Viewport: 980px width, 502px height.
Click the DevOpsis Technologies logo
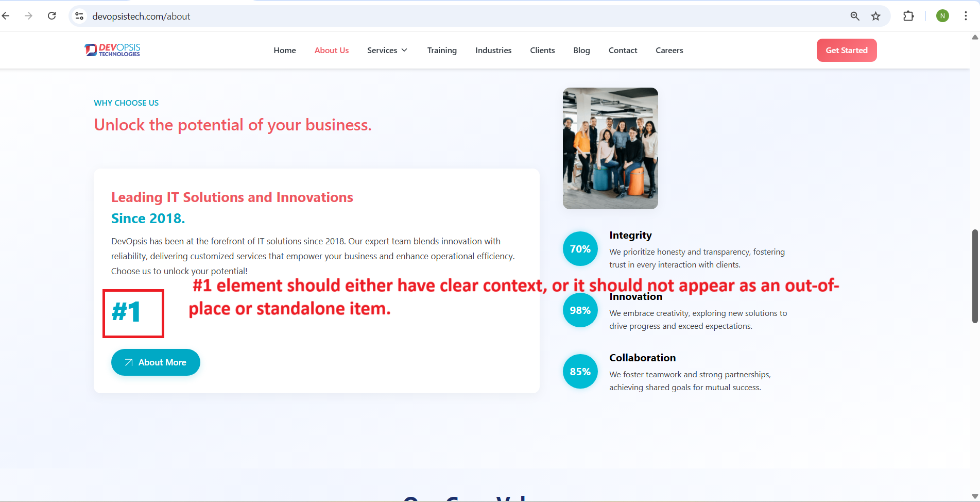112,50
